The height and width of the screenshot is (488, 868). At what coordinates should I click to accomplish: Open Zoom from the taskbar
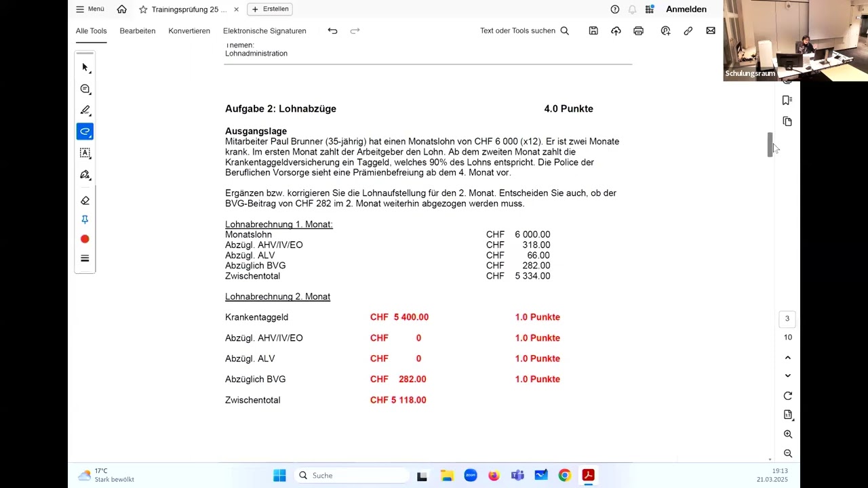pyautogui.click(x=471, y=475)
